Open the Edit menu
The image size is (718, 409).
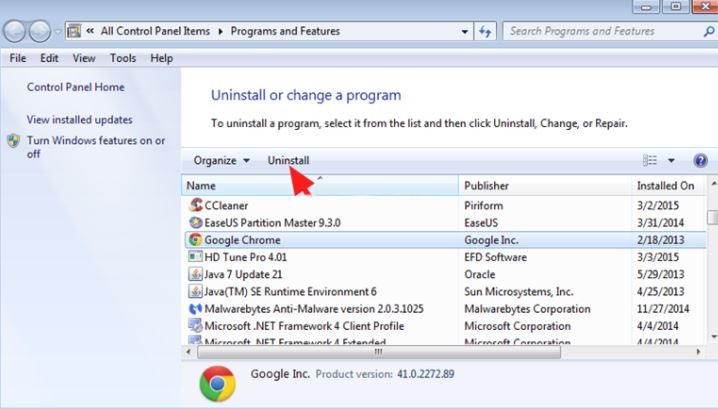49,58
